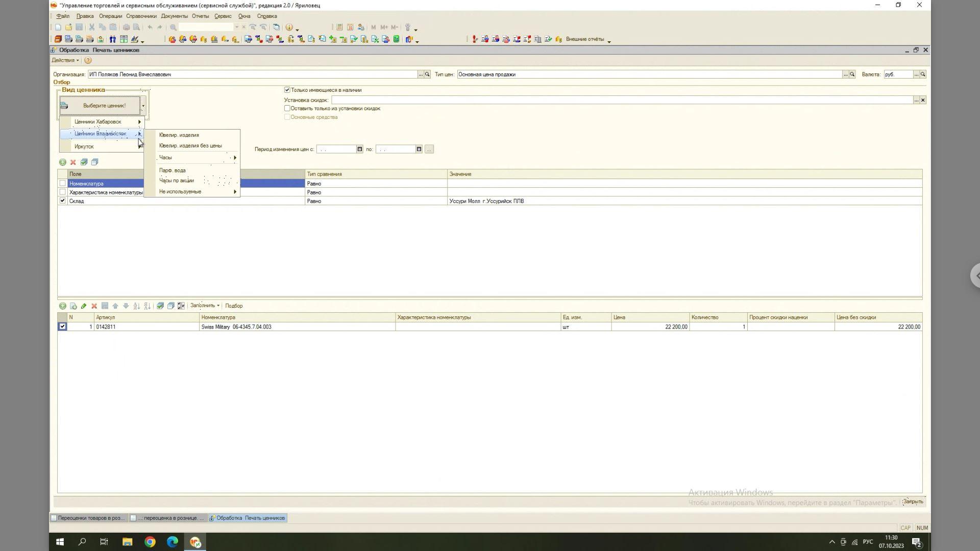Open the Справочники menu
Viewport: 980px width, 551px height.
point(141,16)
